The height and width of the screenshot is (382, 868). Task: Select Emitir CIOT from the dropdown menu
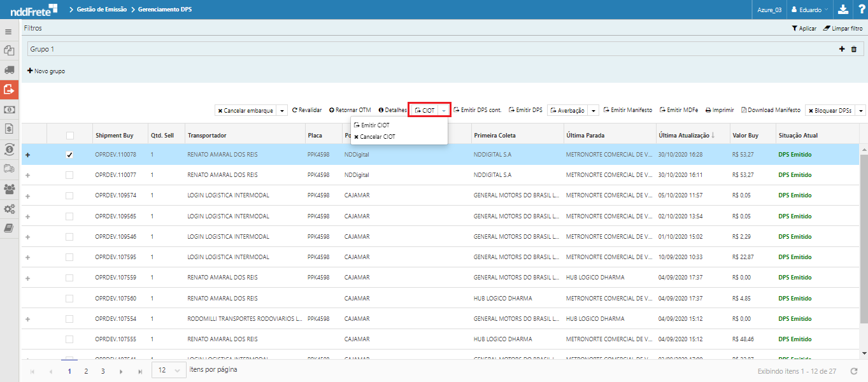click(374, 125)
